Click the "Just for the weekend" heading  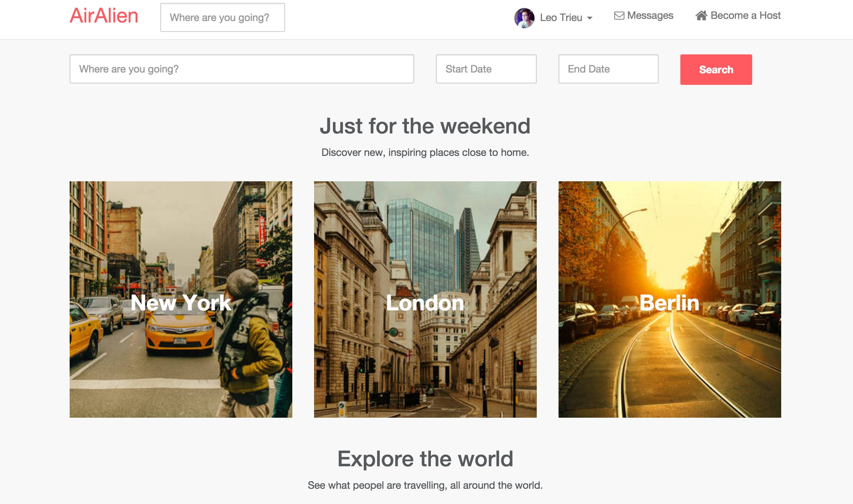click(x=425, y=126)
